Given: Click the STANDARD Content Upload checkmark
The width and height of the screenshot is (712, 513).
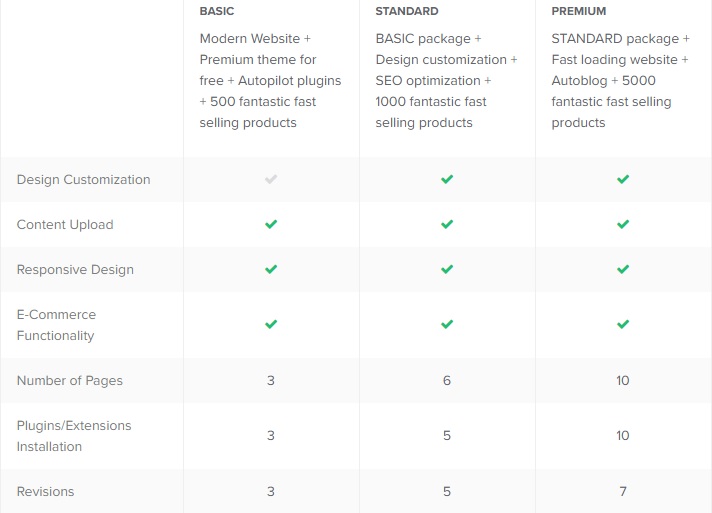Looking at the screenshot, I should tap(447, 225).
